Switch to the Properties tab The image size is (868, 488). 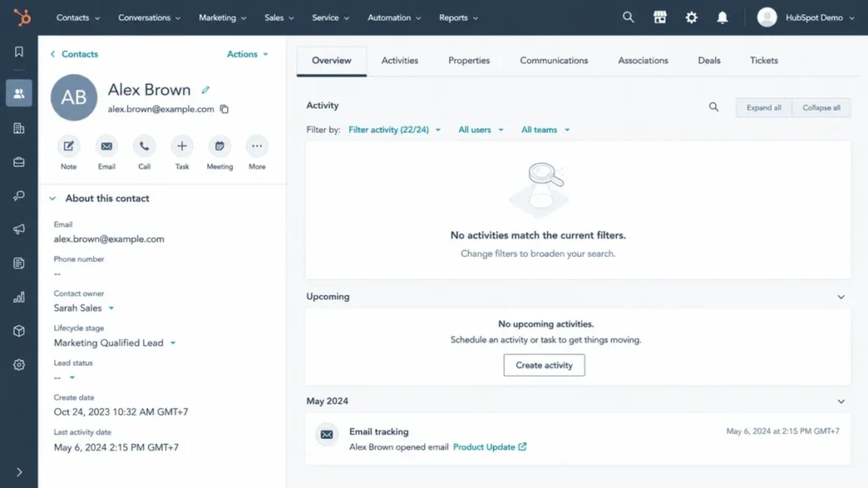pos(469,60)
